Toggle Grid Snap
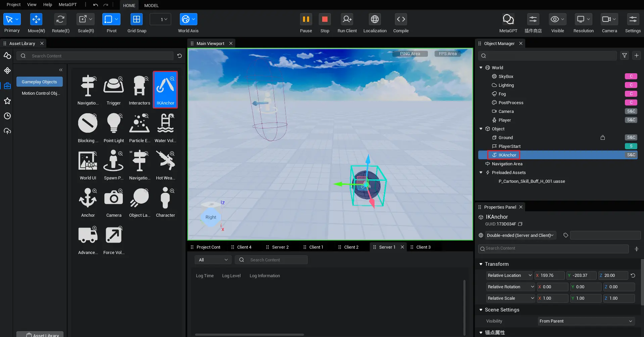This screenshot has width=644, height=337. pos(137,19)
